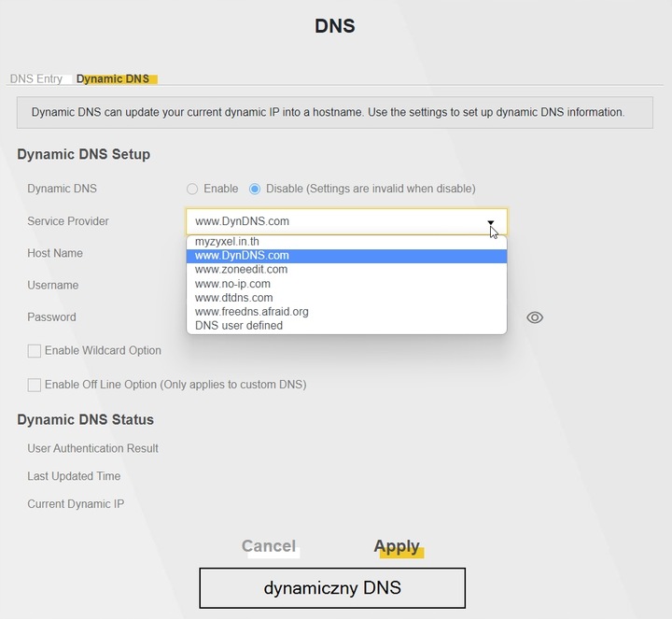Click the Service Provider dropdown arrow

pos(491,222)
